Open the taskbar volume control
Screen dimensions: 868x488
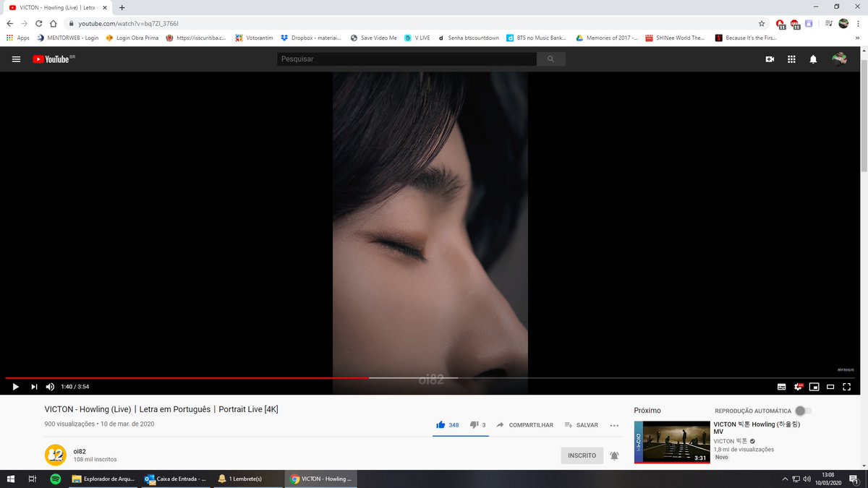click(x=807, y=479)
